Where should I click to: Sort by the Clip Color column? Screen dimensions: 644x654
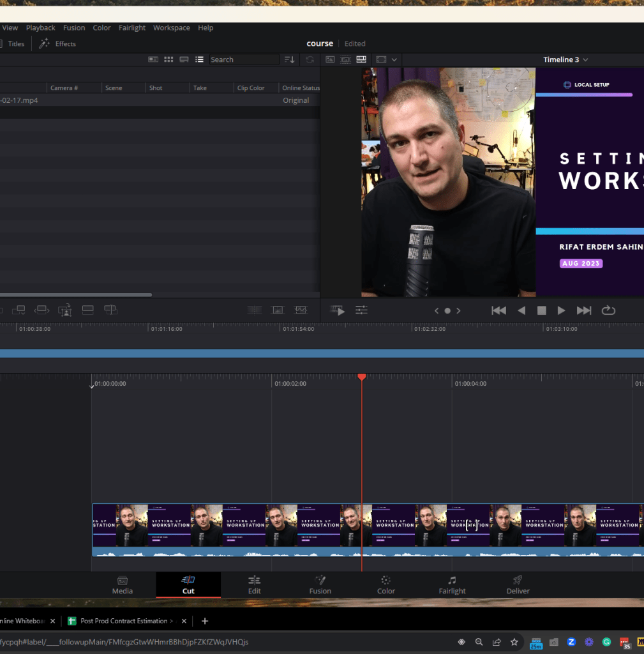[256, 87]
